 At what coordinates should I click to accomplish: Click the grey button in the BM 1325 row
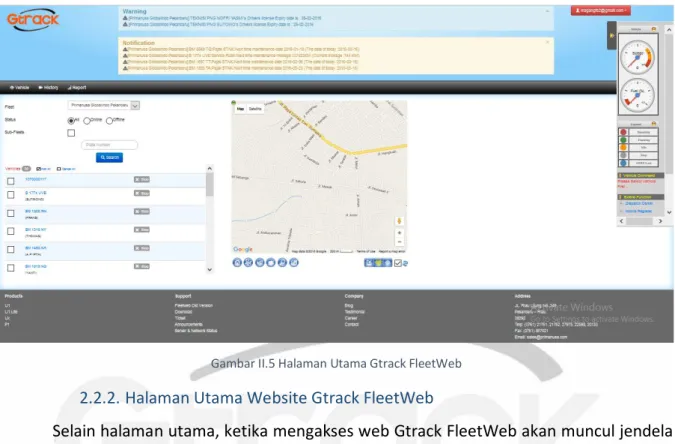point(142,211)
